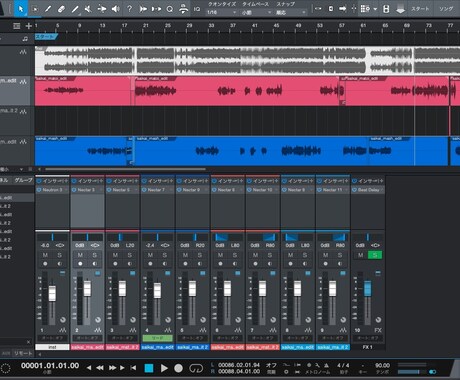Viewport: 460px width, 380px height.
Task: Select the Arrow tool
Action: coord(21,9)
